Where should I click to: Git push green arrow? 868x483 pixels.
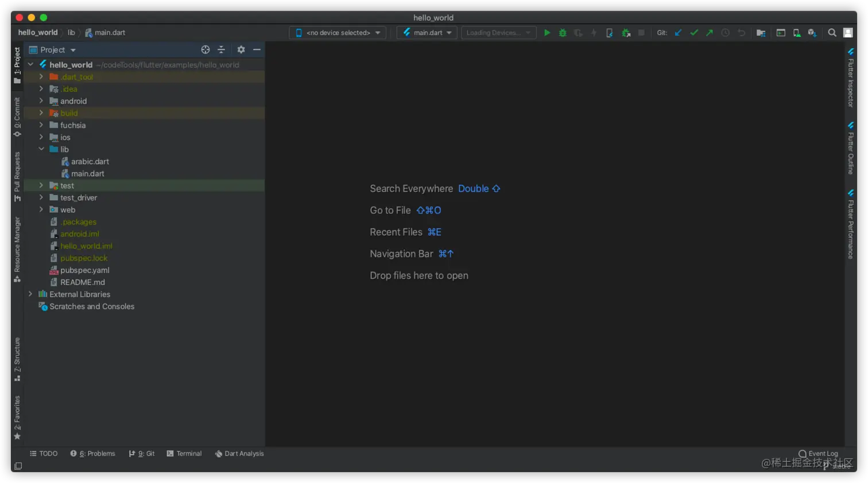(x=710, y=33)
